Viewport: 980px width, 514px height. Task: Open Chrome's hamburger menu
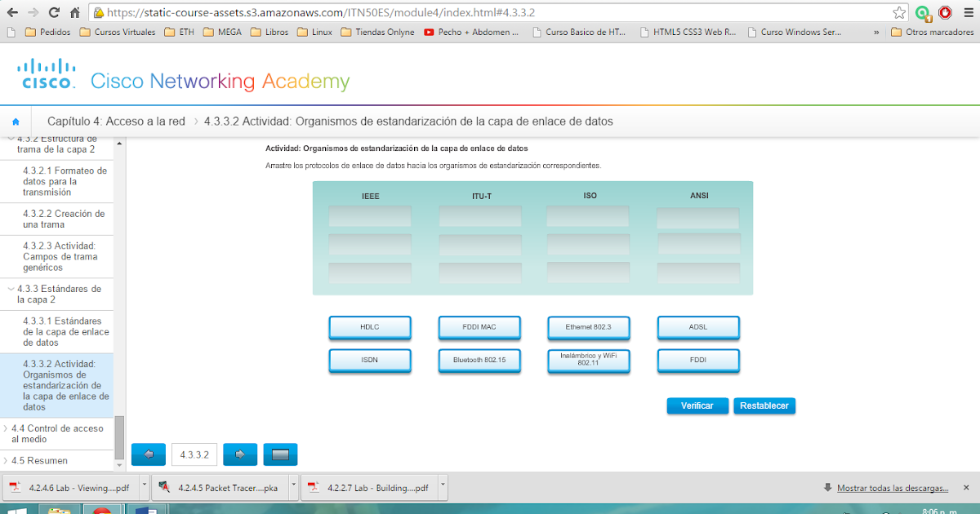pyautogui.click(x=969, y=12)
